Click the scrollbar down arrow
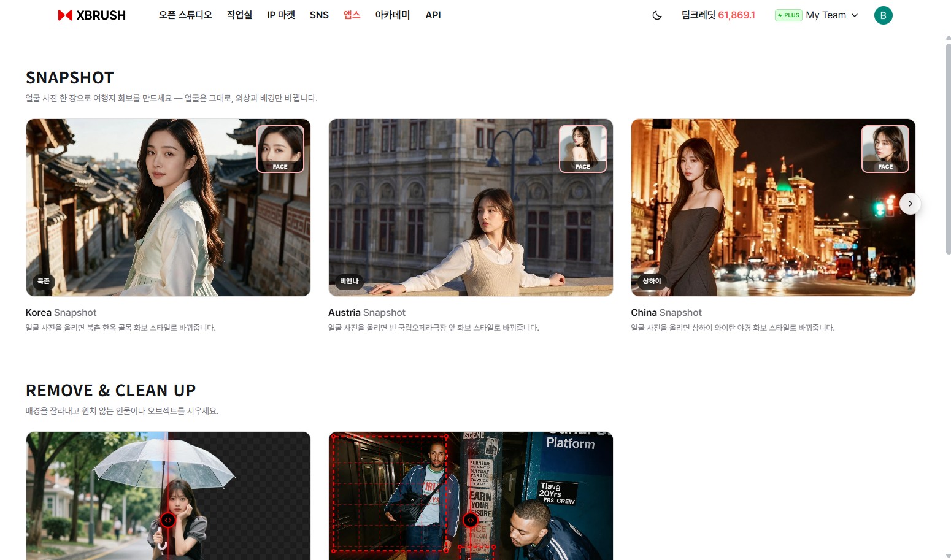This screenshot has width=951, height=560. coord(948,556)
